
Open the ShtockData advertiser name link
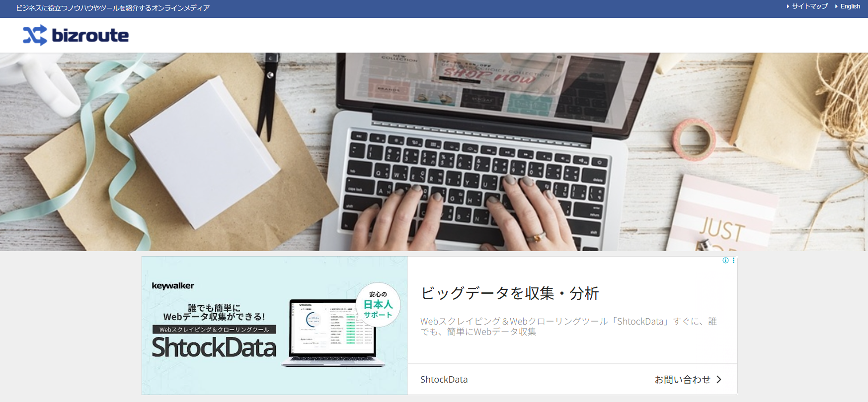(x=444, y=380)
